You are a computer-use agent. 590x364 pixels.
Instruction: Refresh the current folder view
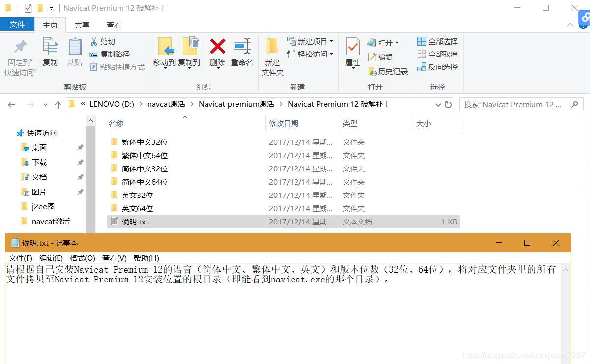coord(448,104)
